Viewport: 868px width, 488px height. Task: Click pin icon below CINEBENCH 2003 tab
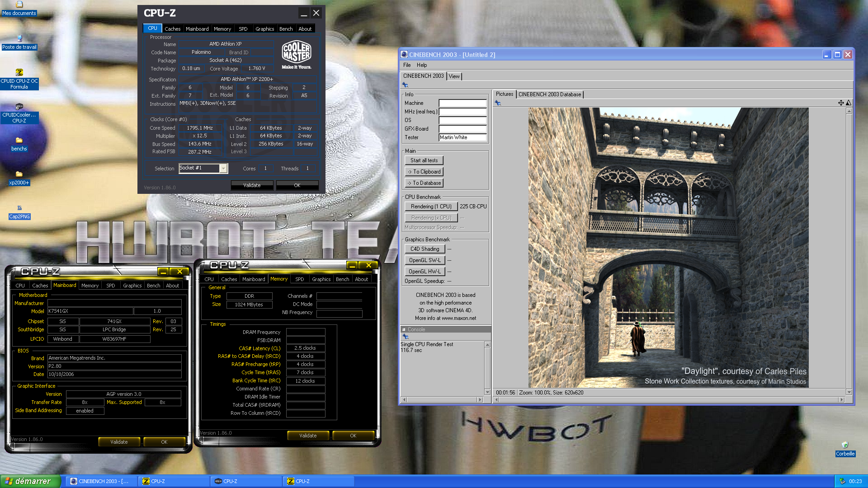point(405,85)
